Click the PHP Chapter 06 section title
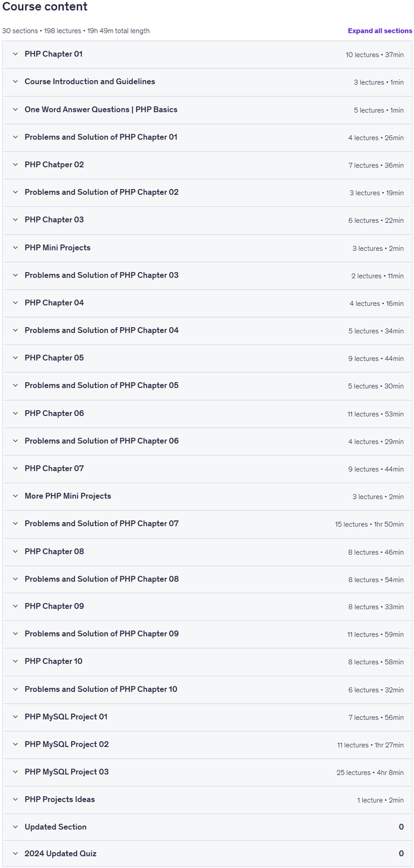 click(54, 413)
